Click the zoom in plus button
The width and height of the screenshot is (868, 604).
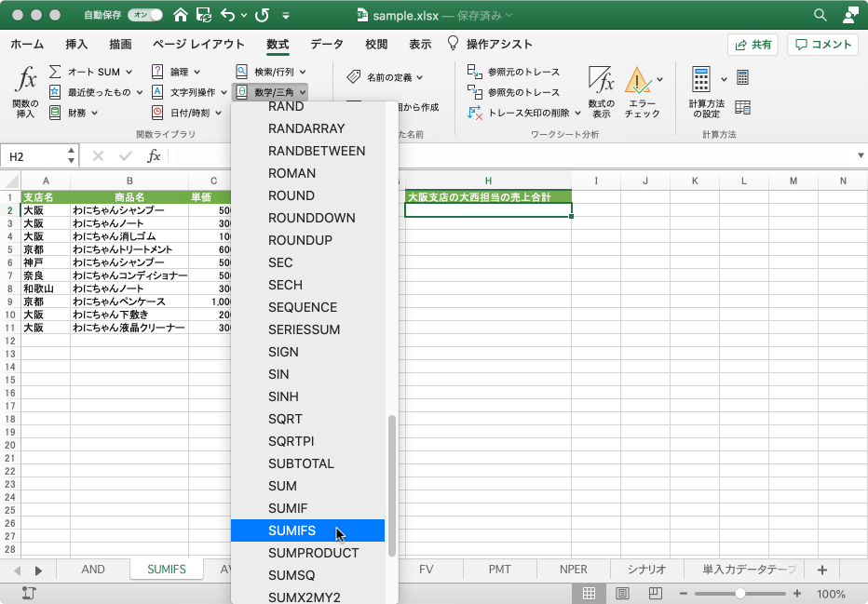pos(797,594)
